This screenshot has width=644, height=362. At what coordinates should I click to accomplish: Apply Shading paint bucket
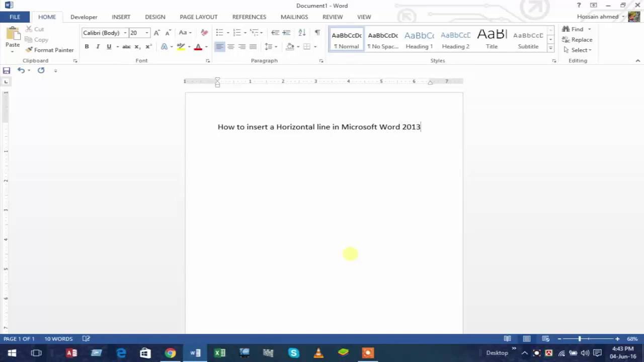(x=290, y=46)
